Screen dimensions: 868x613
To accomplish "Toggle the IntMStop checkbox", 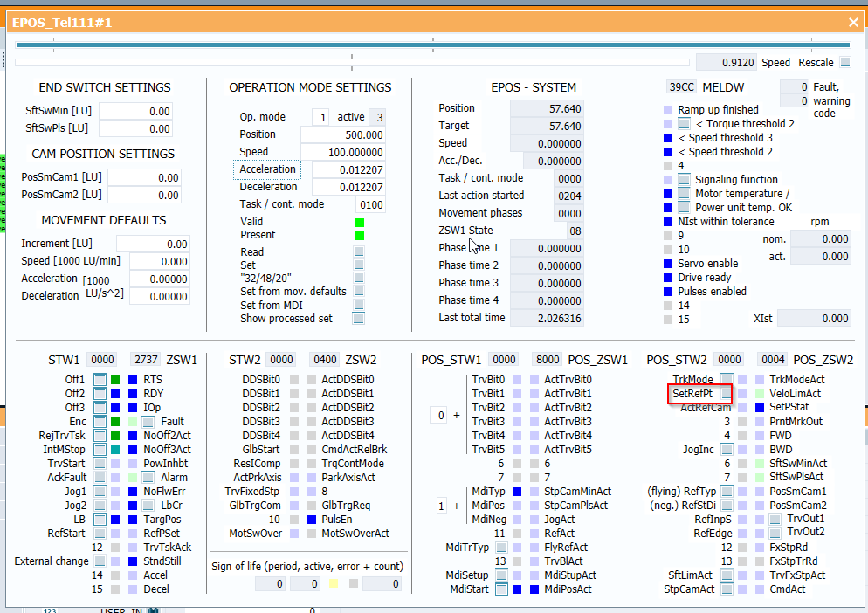I will 100,450.
